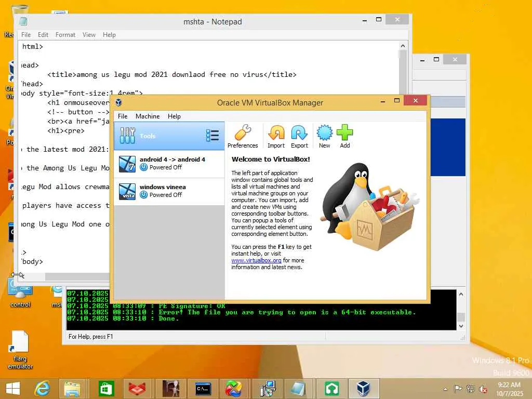Viewport: 532px width, 399px height.
Task: Click 'For Help, press F1' status text
Action: pyautogui.click(x=90, y=337)
